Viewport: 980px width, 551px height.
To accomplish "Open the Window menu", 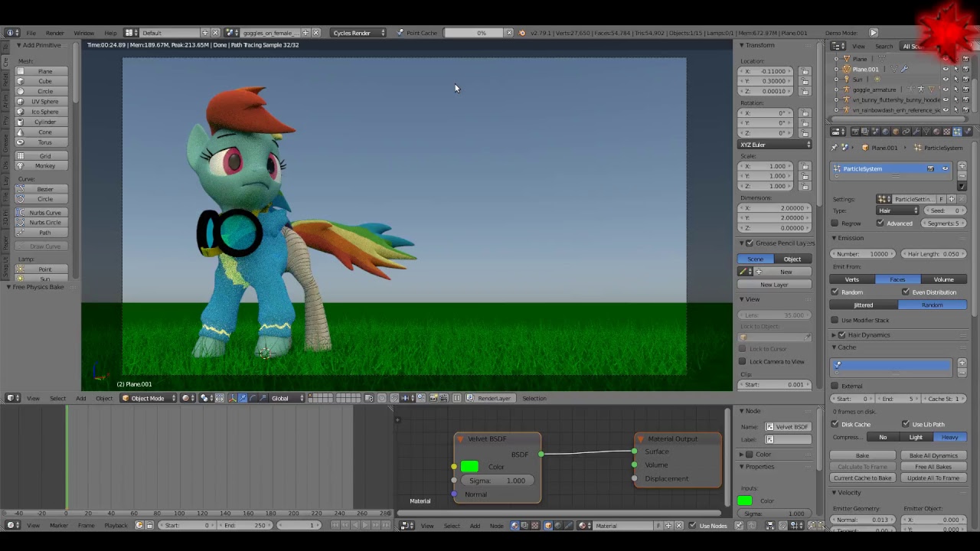I will tap(83, 33).
